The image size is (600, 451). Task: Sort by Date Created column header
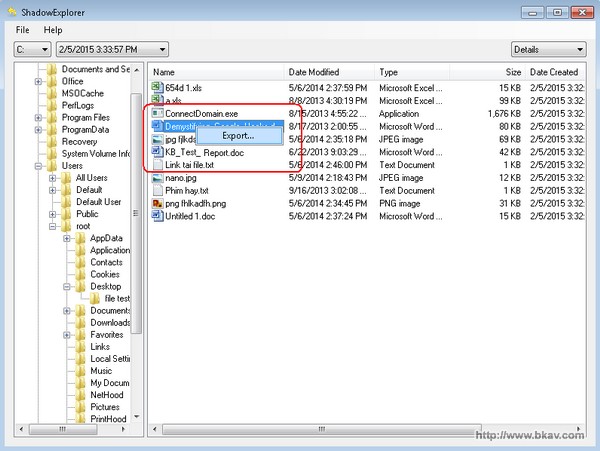(x=555, y=72)
